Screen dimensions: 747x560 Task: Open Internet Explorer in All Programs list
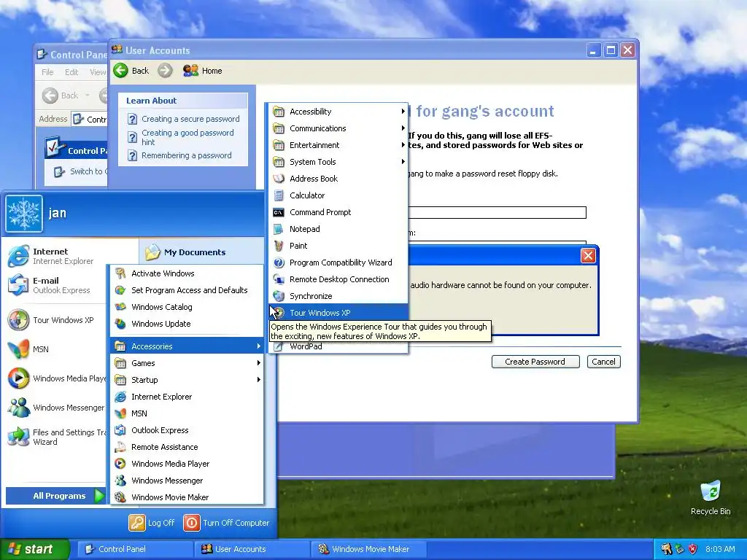(x=187, y=397)
